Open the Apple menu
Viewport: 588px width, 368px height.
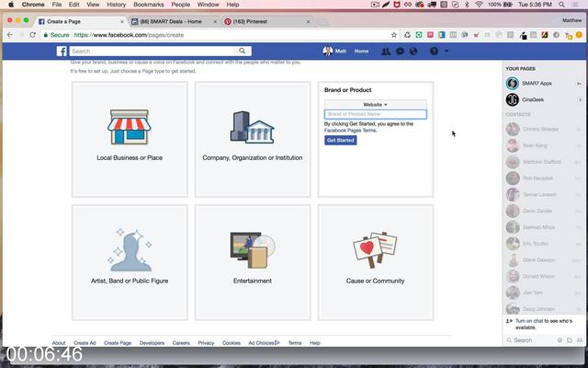point(11,5)
